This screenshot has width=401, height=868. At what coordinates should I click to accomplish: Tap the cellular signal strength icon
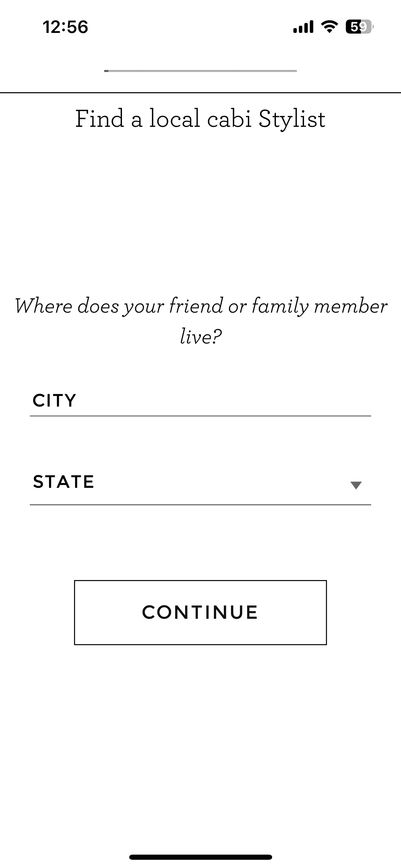pyautogui.click(x=303, y=27)
